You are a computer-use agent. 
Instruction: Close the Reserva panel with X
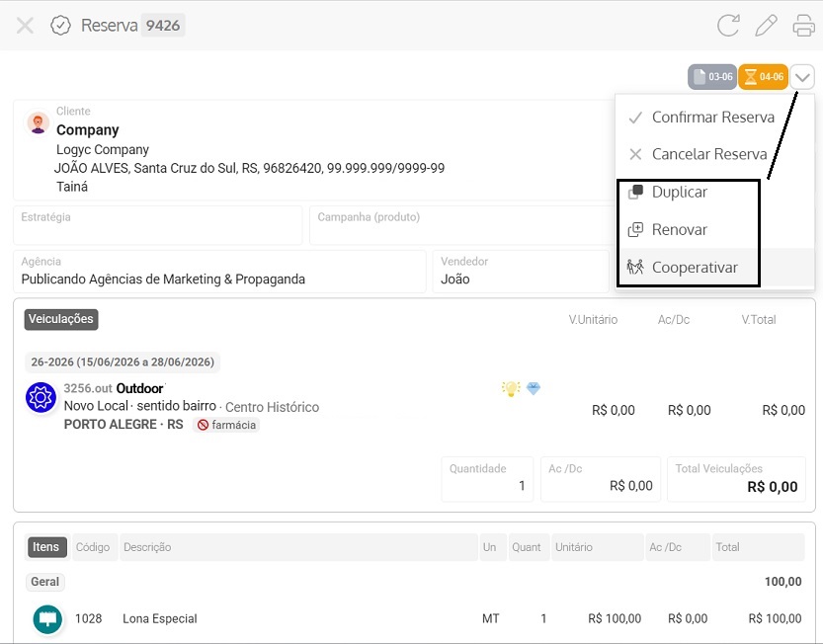(25, 26)
